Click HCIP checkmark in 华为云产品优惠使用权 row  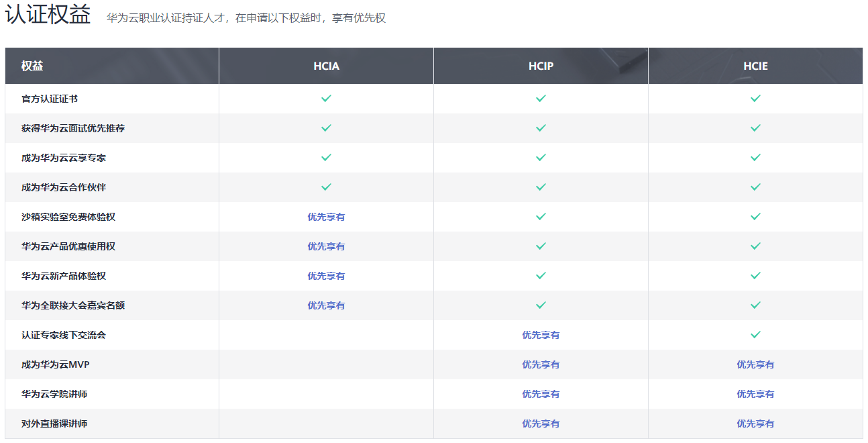click(x=541, y=246)
